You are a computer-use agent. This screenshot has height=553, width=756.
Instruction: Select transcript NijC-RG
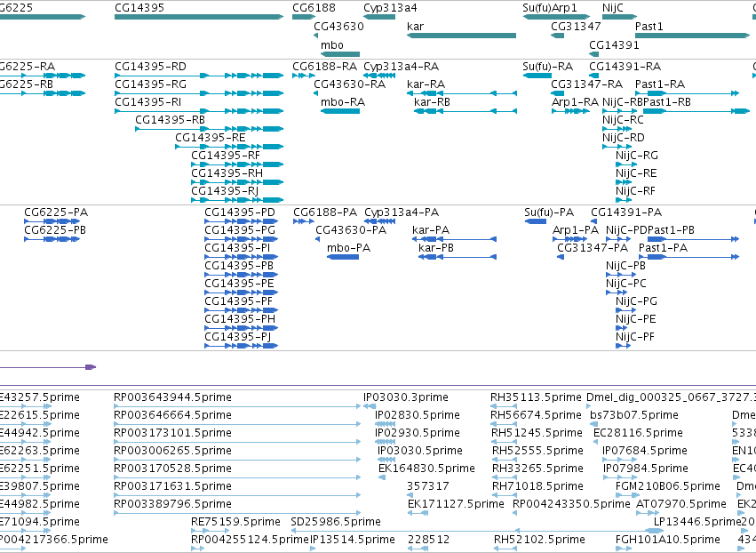point(625,164)
